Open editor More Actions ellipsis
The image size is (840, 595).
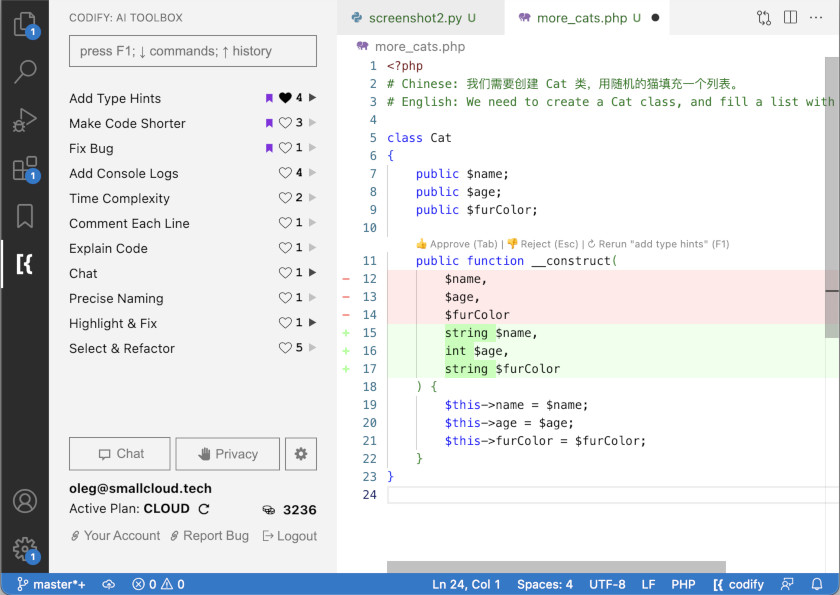[816, 17]
